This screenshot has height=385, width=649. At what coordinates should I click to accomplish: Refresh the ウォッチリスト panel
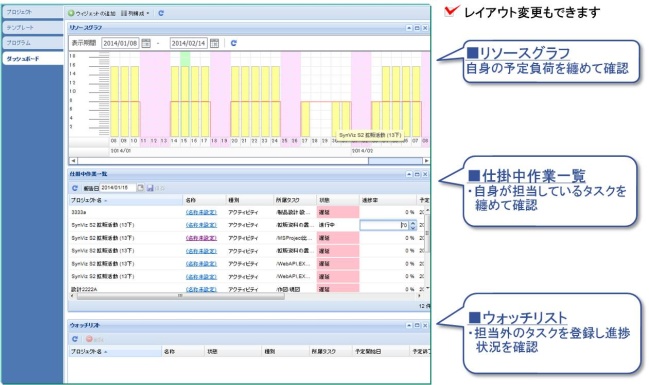tap(75, 339)
